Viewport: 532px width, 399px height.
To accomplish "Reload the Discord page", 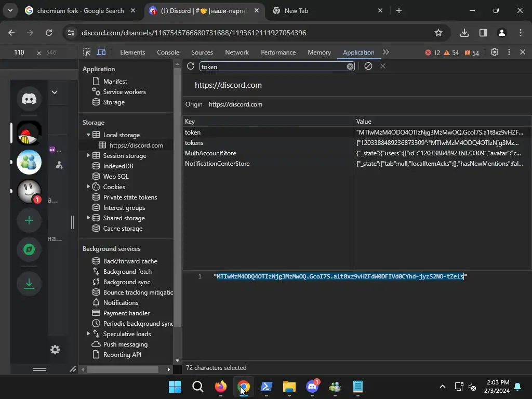I will pyautogui.click(x=49, y=33).
